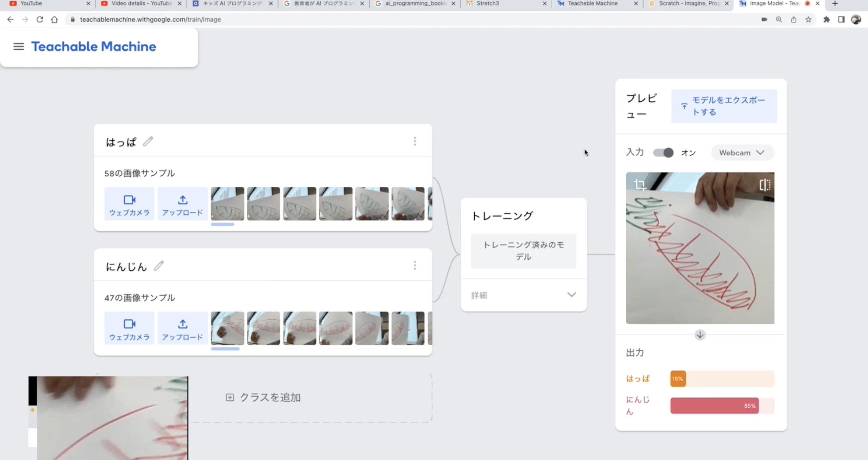This screenshot has width=868, height=460.
Task: Click the はっぱ samples horizontal scrollbar
Action: (222, 224)
